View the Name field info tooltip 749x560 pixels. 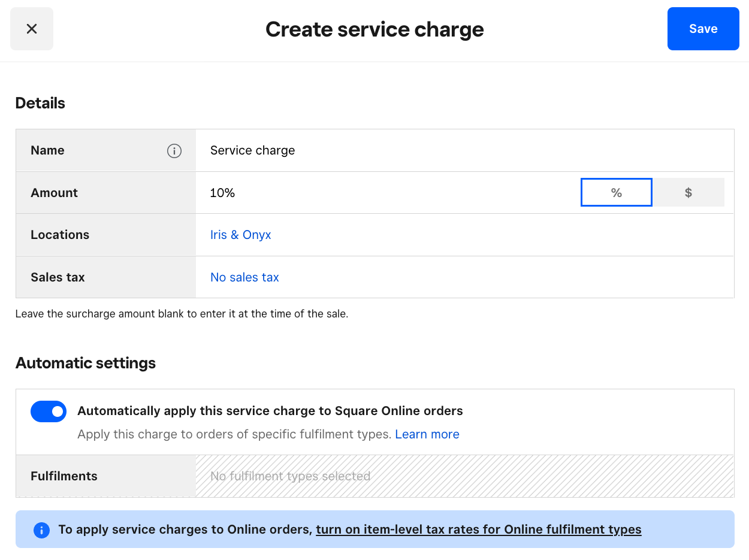174,151
